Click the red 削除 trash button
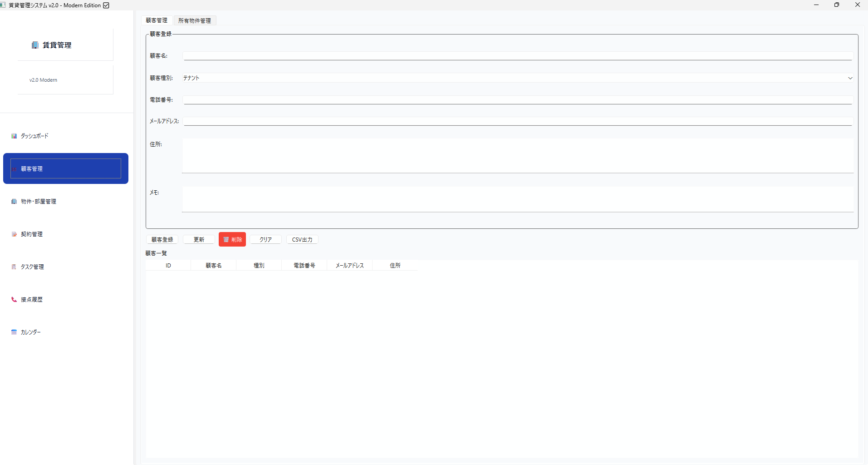 pyautogui.click(x=232, y=239)
